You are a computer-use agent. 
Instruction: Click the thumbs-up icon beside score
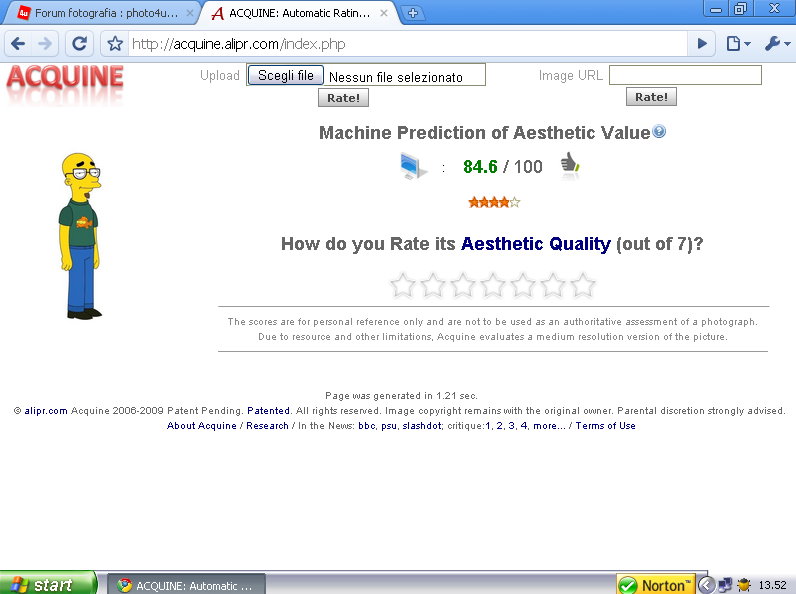click(571, 165)
